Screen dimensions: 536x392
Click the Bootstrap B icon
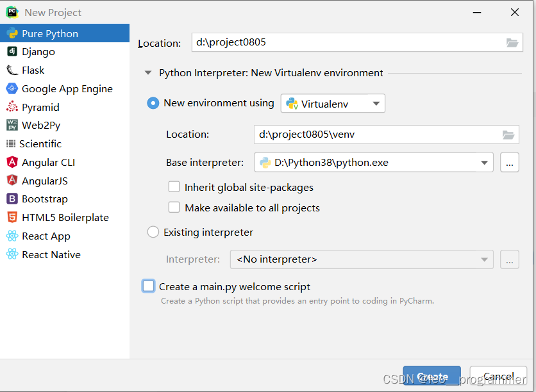pyautogui.click(x=12, y=199)
